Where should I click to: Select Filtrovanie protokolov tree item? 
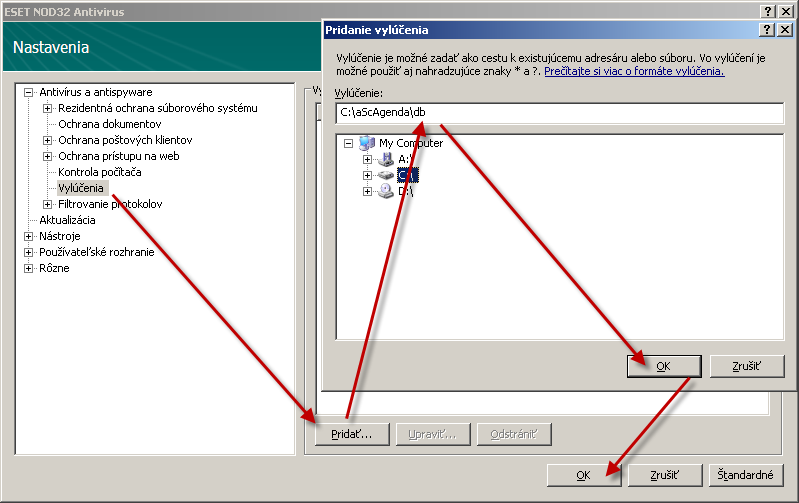point(110,204)
